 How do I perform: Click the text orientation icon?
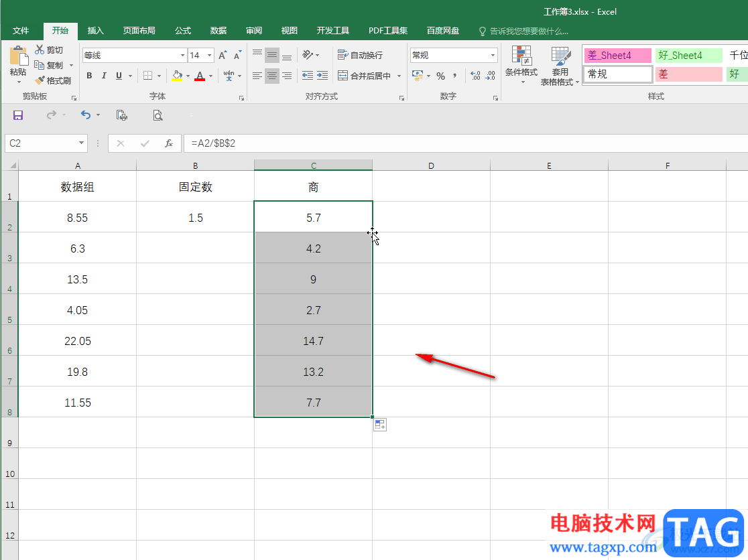pyautogui.click(x=308, y=56)
